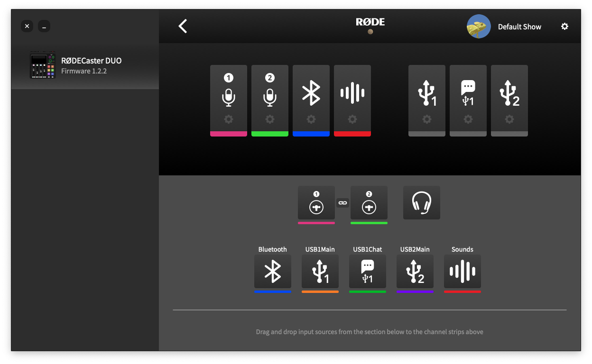The width and height of the screenshot is (592, 364).
Task: Click the RØDE logo in header
Action: [x=370, y=22]
